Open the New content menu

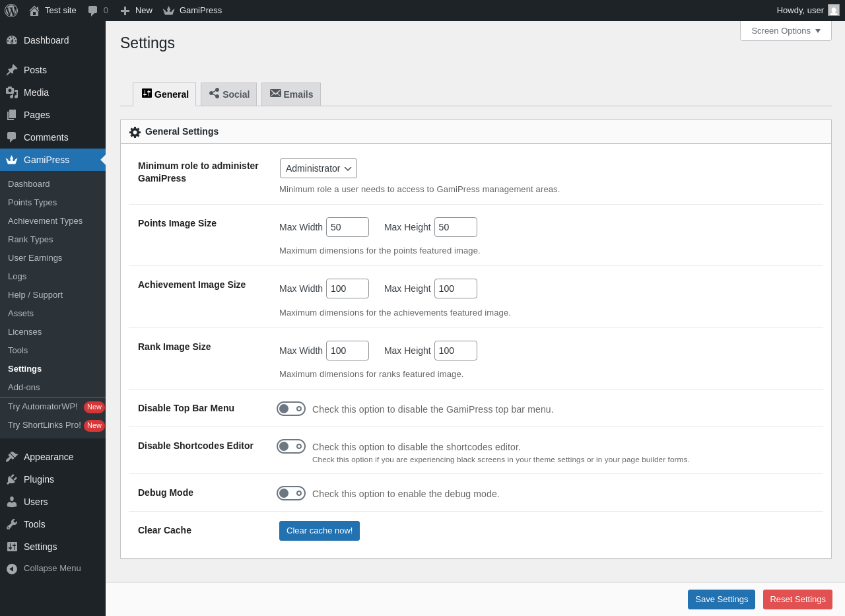[136, 11]
